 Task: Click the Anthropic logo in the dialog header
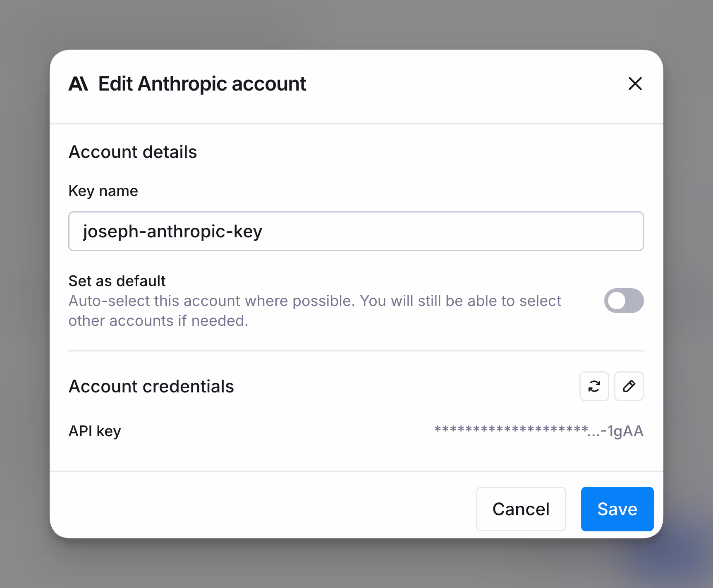[x=78, y=84]
